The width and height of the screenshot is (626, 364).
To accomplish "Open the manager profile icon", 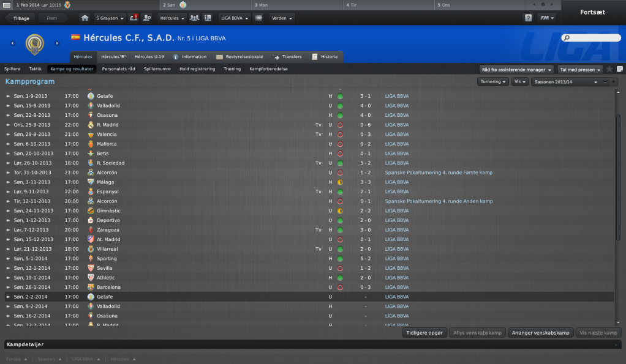I will click(147, 18).
